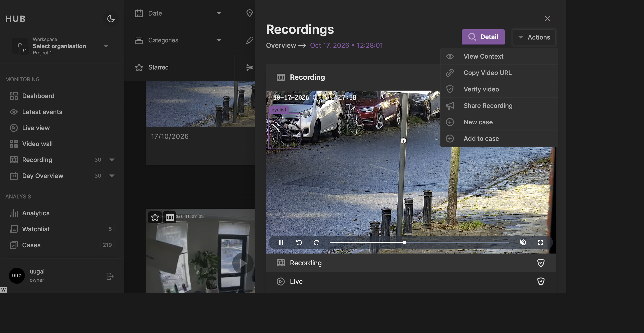Choose Verify video from the menu

499,89
